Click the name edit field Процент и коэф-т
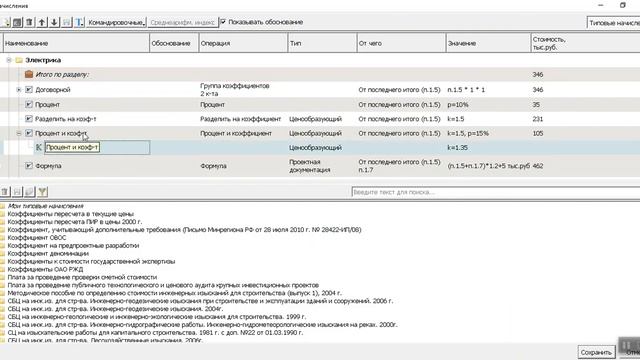The width and height of the screenshot is (640, 360). click(97, 147)
